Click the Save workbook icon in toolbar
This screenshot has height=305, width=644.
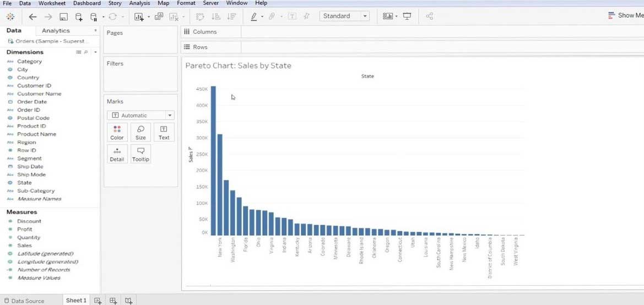tap(63, 17)
